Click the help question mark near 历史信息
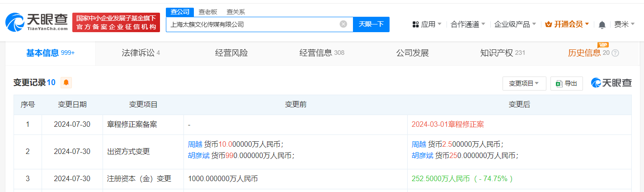Viewport: 644px width, 192px height. pos(615,53)
